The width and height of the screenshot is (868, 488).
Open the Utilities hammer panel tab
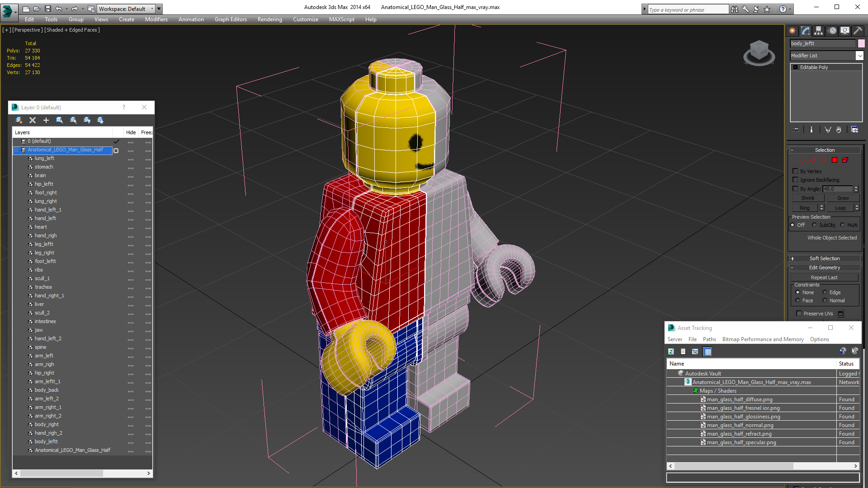858,31
